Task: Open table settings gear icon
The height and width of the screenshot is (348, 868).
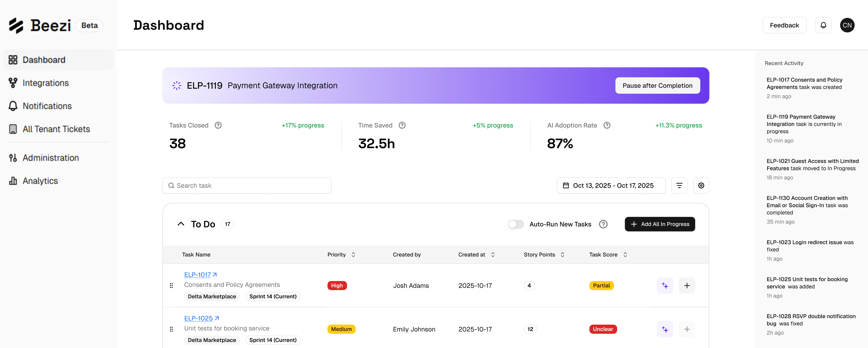Action: [701, 186]
